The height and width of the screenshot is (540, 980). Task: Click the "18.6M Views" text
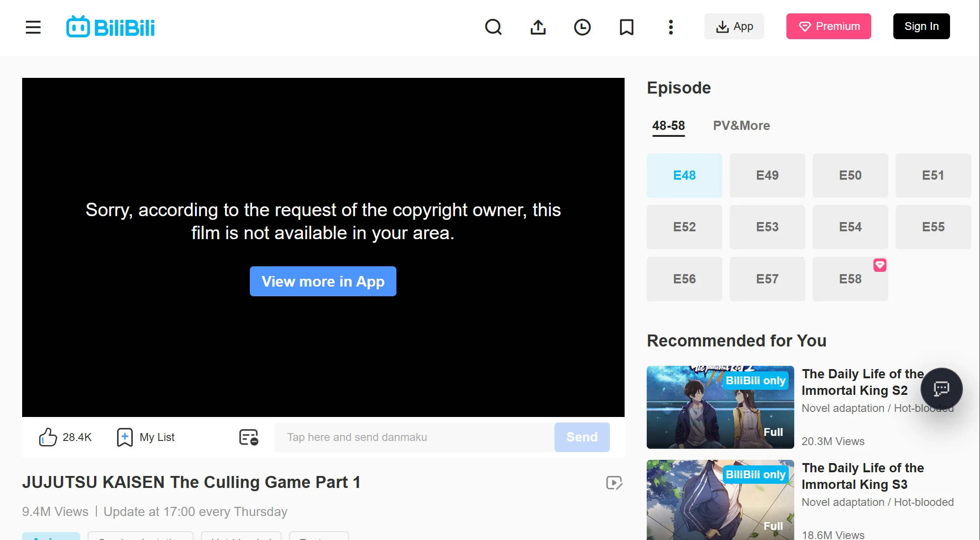click(833, 534)
